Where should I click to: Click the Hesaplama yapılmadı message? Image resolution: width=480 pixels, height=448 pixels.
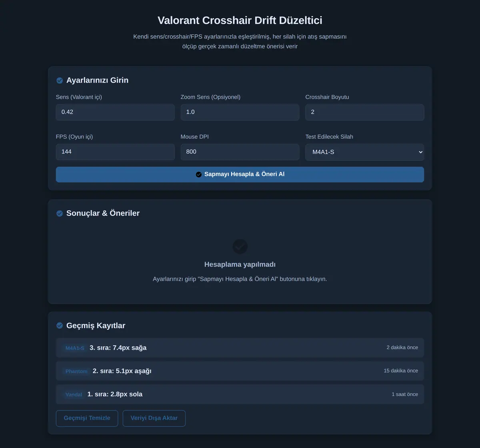(x=240, y=265)
